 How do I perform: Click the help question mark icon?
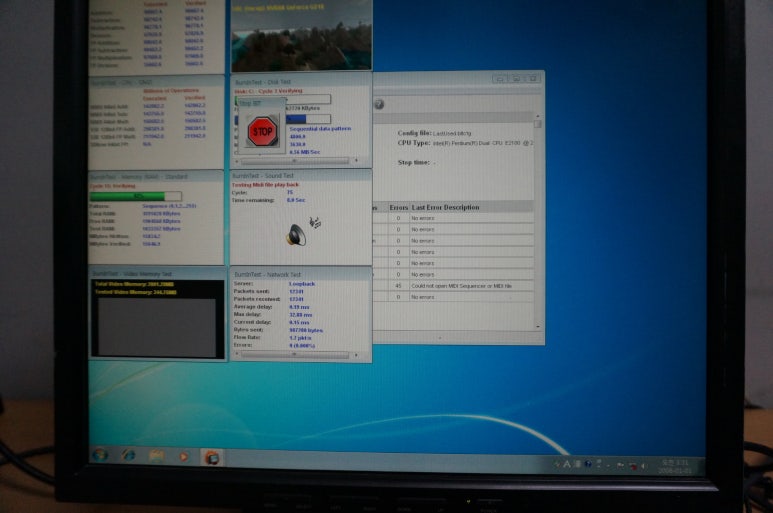pyautogui.click(x=379, y=104)
